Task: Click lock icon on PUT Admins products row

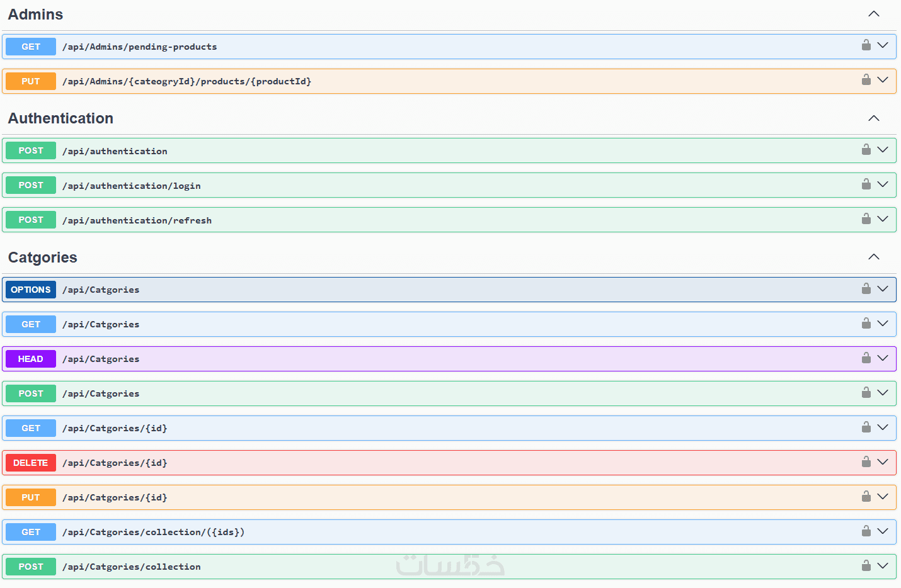Action: (x=866, y=79)
